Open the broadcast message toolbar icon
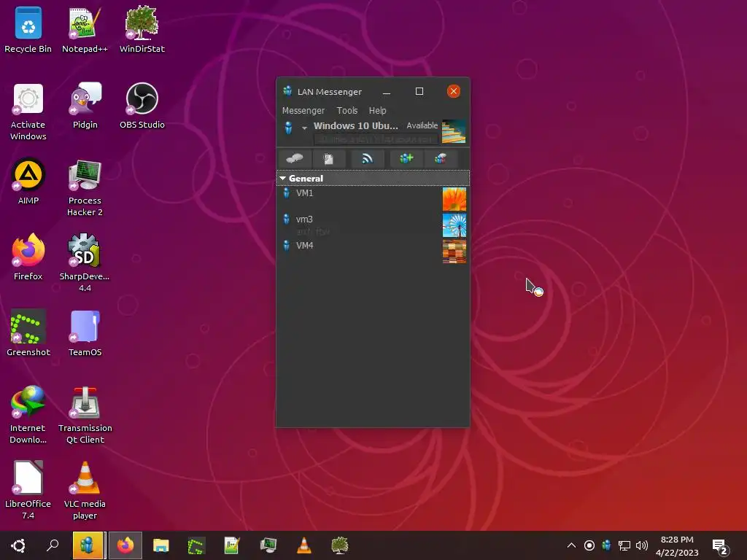The image size is (747, 560). 367,158
